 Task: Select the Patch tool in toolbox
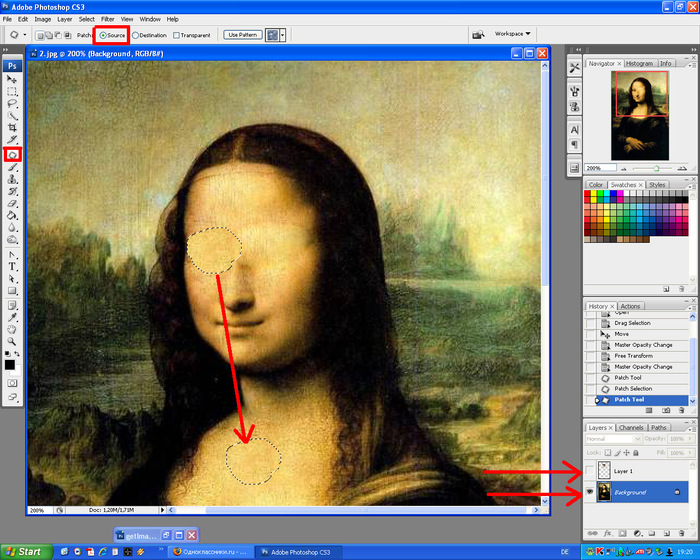tap(12, 155)
